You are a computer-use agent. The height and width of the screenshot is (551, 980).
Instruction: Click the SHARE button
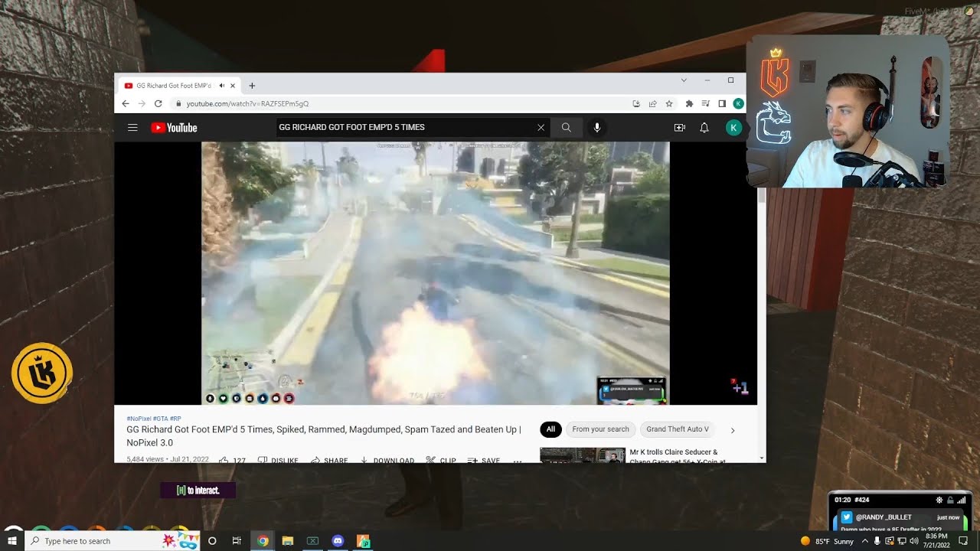pyautogui.click(x=329, y=461)
